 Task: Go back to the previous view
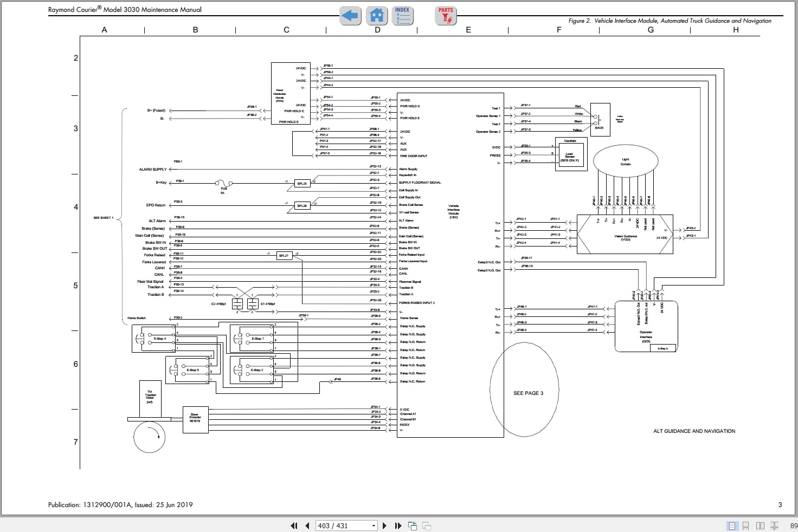pos(413,525)
